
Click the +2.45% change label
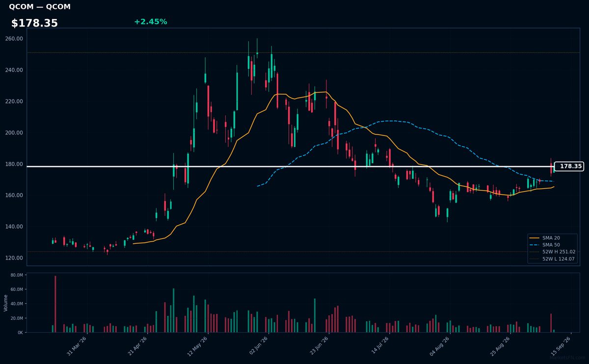(150, 22)
